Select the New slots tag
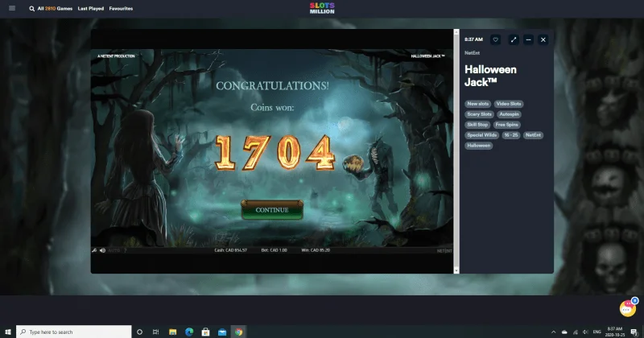The height and width of the screenshot is (338, 644). 477,104
